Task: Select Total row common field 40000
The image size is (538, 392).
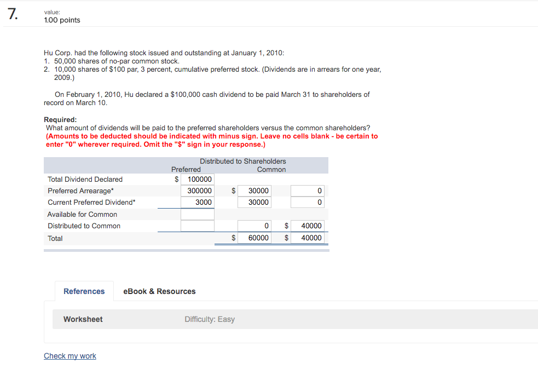Action: coord(308,238)
